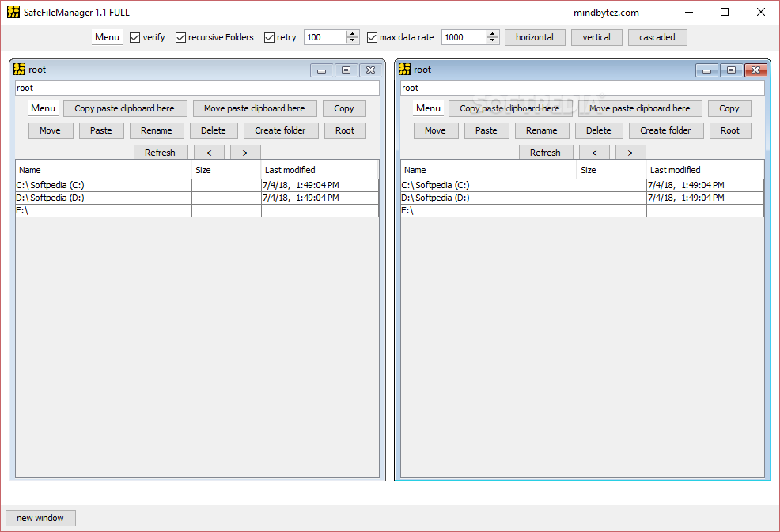Viewport: 780px width, 532px height.
Task: Open Menu inside the left root window
Action: pyautogui.click(x=43, y=108)
